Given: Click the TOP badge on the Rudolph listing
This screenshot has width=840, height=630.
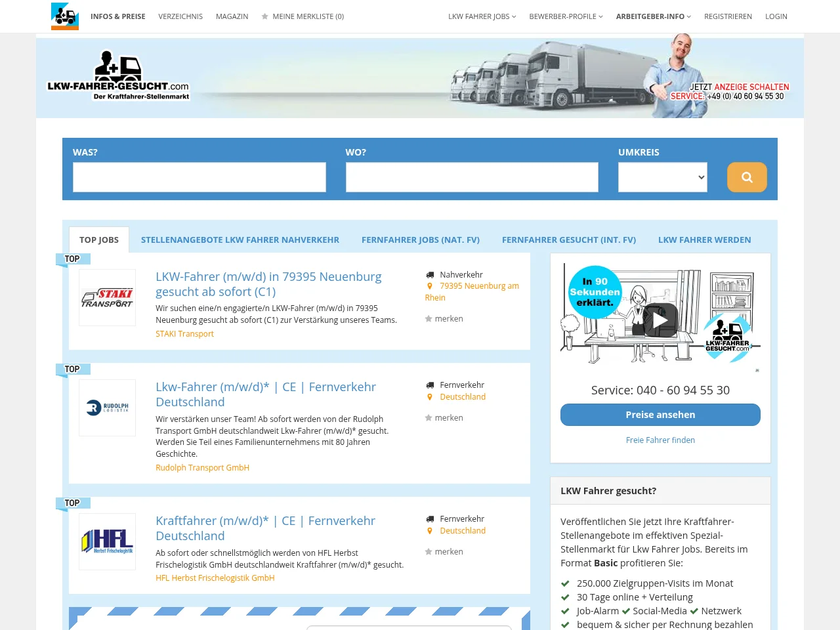Looking at the screenshot, I should [72, 369].
